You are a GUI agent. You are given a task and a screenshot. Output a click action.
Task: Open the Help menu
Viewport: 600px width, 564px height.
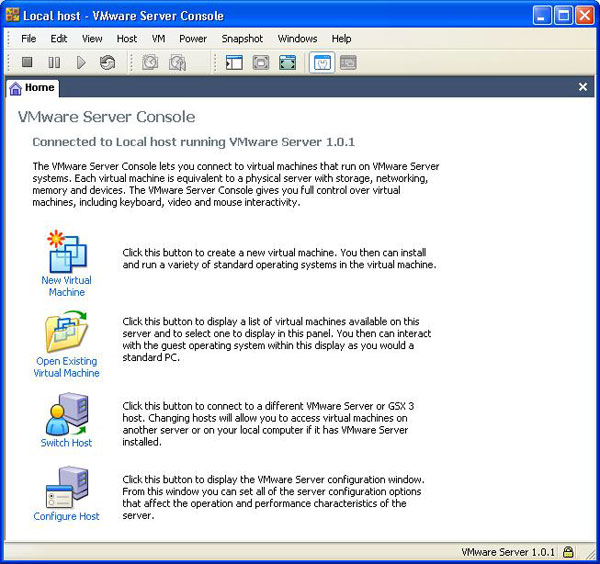point(341,39)
